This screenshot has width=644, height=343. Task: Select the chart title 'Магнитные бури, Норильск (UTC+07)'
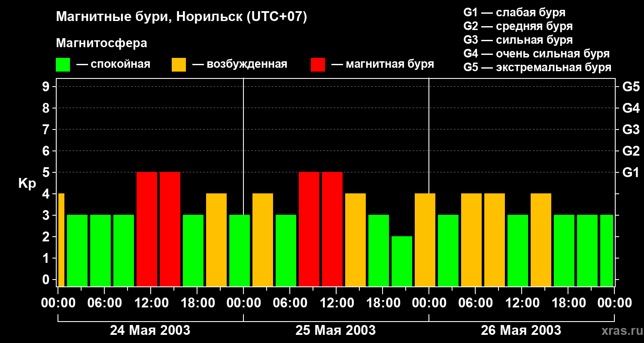182,17
